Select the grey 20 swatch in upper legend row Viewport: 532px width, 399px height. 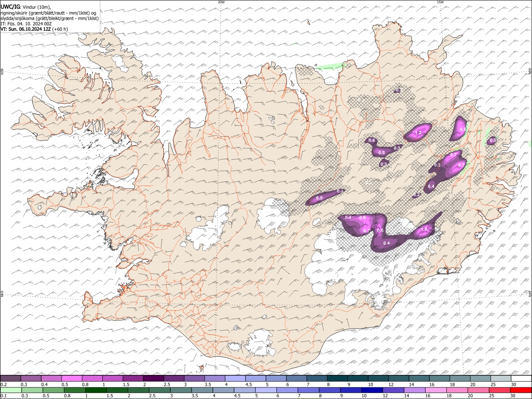click(480, 379)
